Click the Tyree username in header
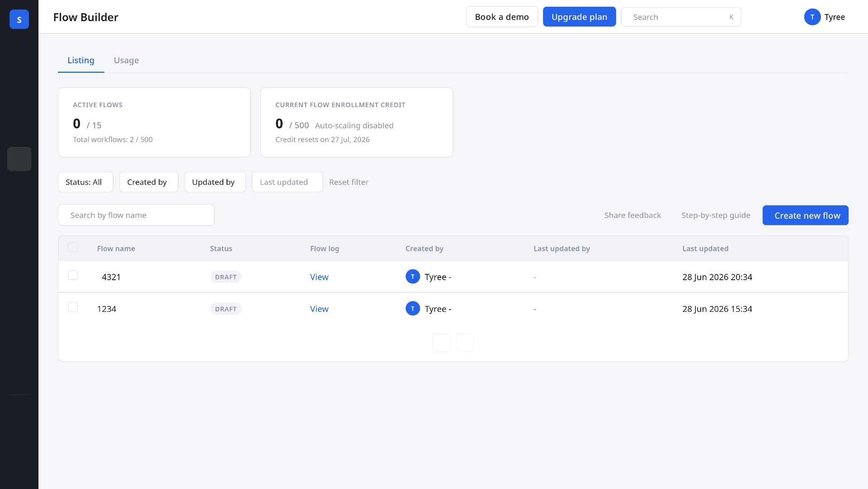The height and width of the screenshot is (489, 868). [835, 17]
